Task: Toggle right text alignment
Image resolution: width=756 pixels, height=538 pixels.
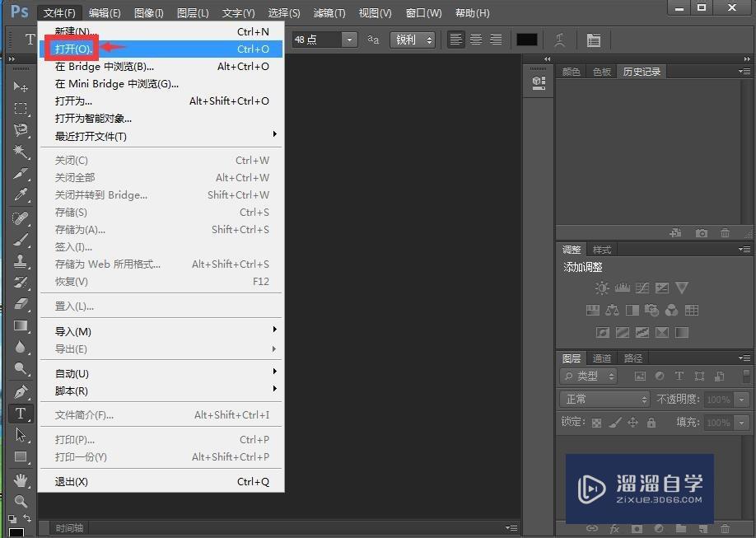Action: tap(496, 40)
